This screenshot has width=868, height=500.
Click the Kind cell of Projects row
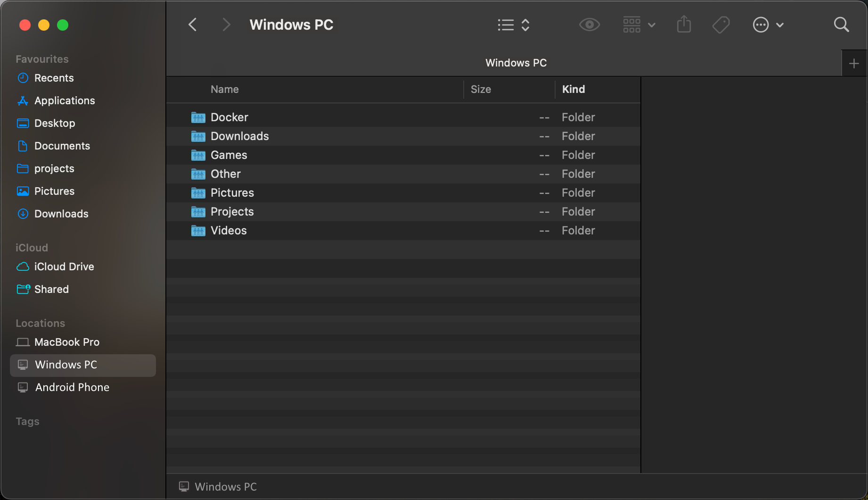[x=578, y=212]
